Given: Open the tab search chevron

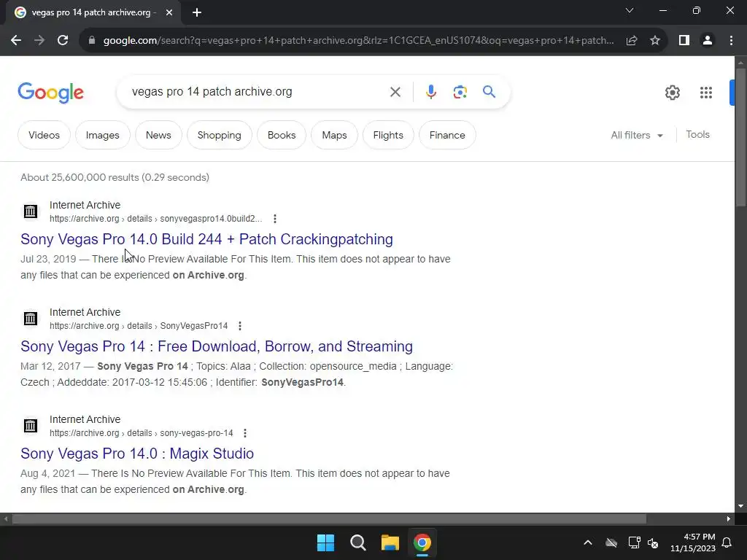Looking at the screenshot, I should (630, 10).
